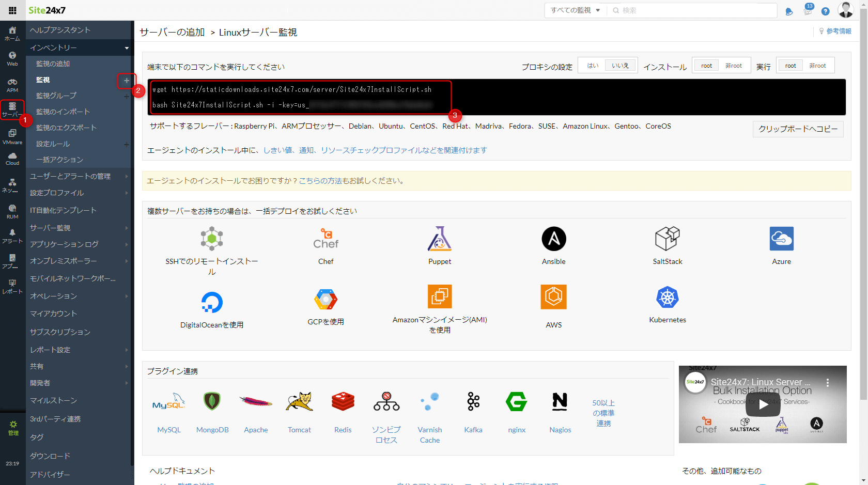Open しきい値 link
This screenshot has width=868, height=485.
point(278,150)
